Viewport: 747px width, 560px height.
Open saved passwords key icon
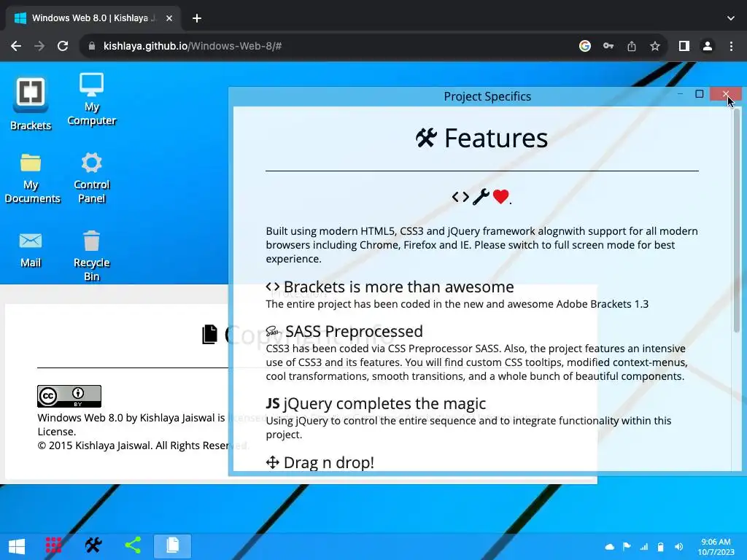click(x=608, y=46)
